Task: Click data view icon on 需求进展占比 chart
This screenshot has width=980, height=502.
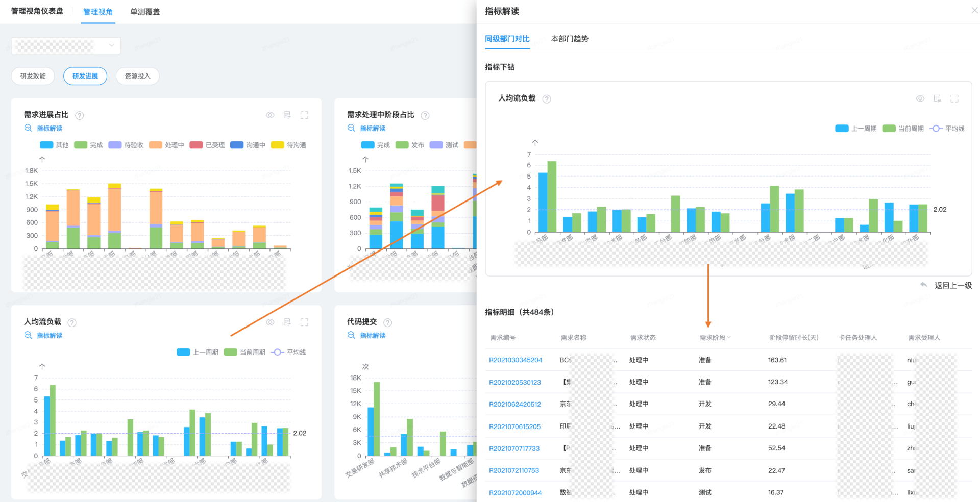Action: point(287,115)
